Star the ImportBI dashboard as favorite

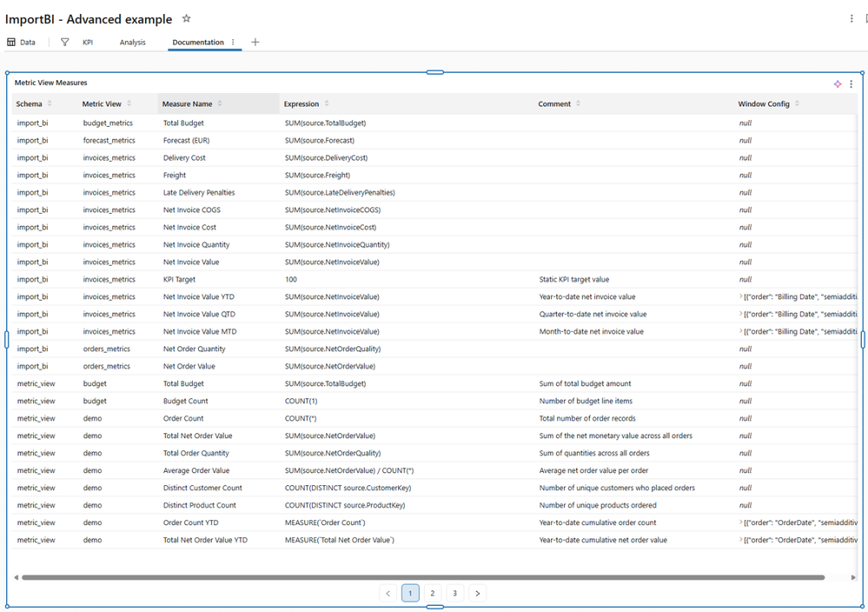(187, 18)
